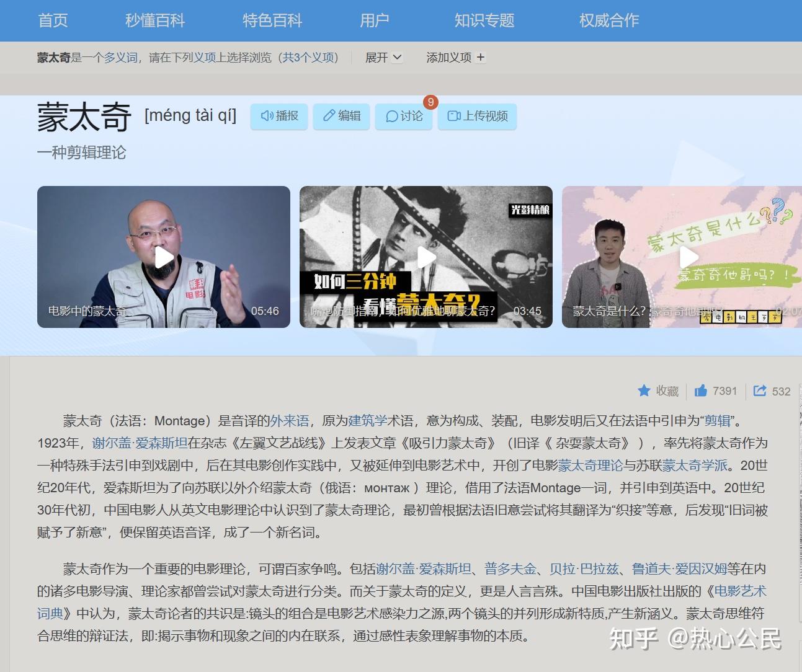Click the speech bubble discussion icon
802x672 pixels.
coord(391,117)
